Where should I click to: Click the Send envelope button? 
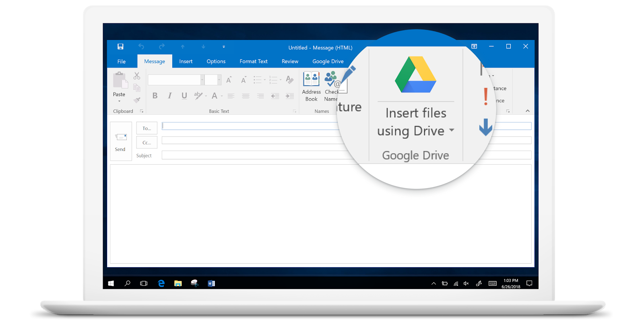point(121,141)
